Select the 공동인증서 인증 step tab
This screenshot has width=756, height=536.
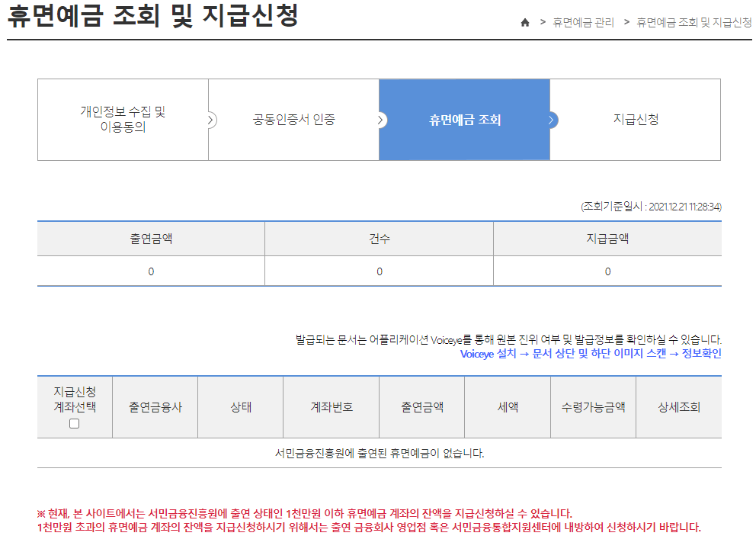[x=293, y=120]
